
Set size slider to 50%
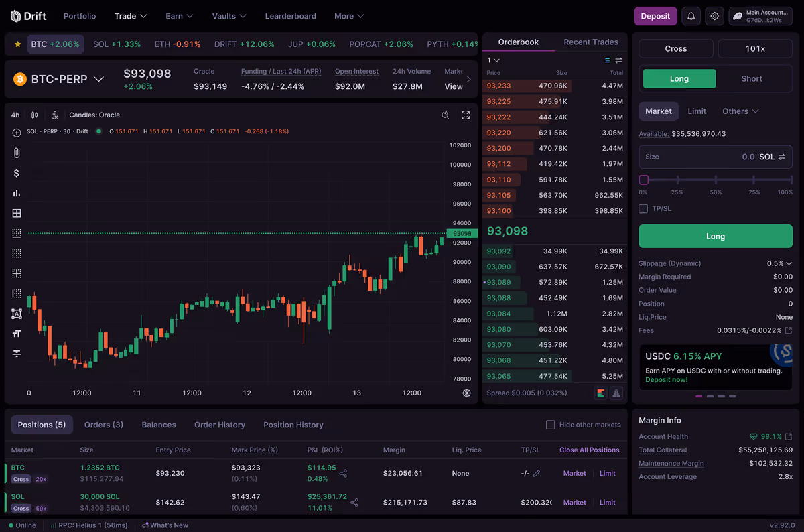click(x=716, y=180)
